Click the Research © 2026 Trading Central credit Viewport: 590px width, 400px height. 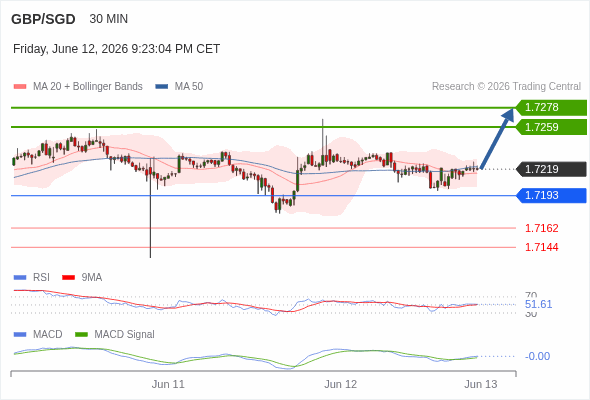(x=506, y=87)
